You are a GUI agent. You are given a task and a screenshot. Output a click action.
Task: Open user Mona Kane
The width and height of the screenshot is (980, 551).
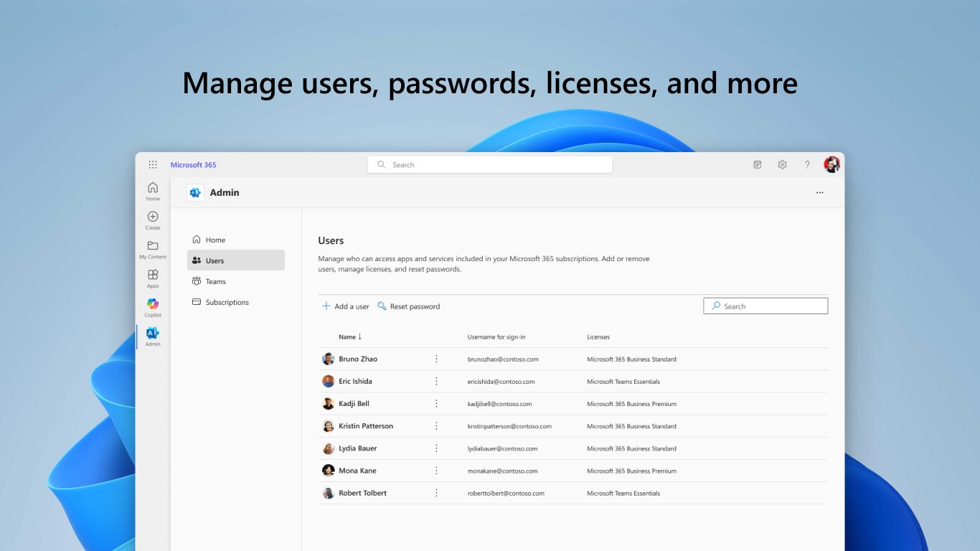tap(357, 471)
